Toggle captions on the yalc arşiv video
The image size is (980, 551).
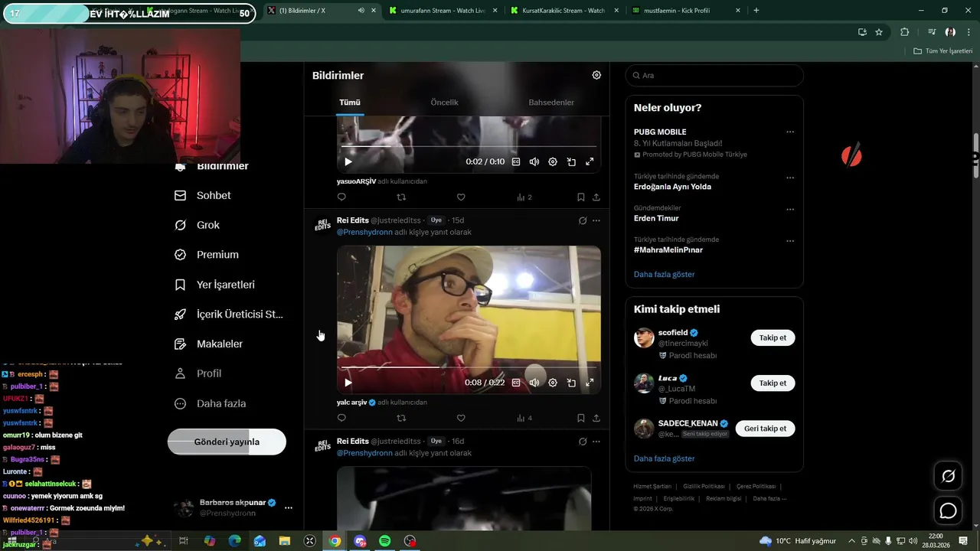(516, 383)
